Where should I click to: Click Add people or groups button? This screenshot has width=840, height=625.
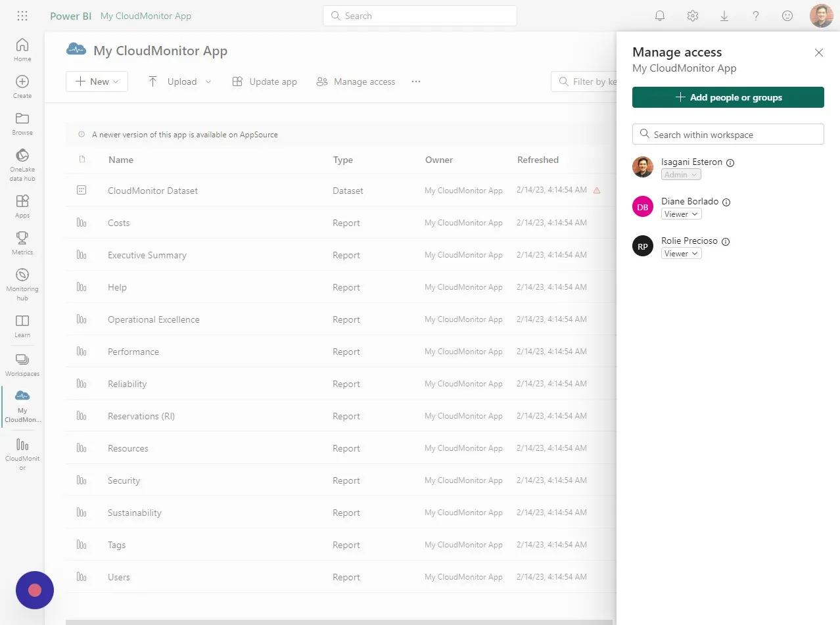(x=728, y=97)
